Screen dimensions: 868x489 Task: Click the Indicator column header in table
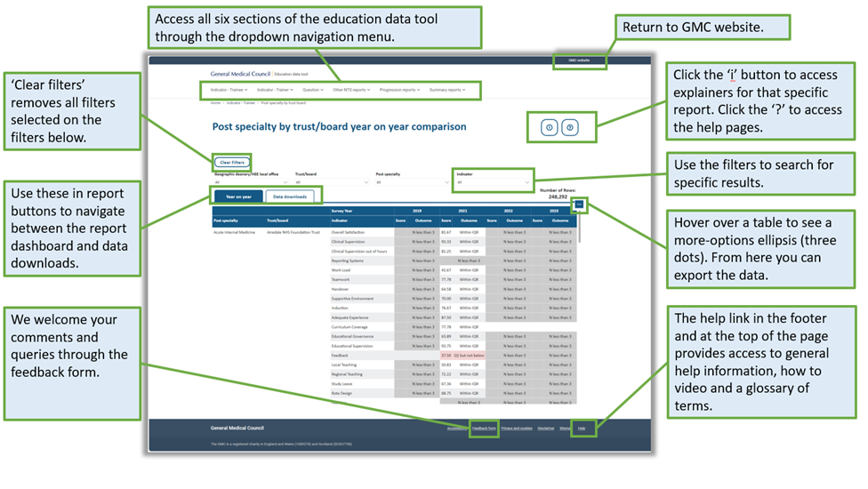point(340,220)
